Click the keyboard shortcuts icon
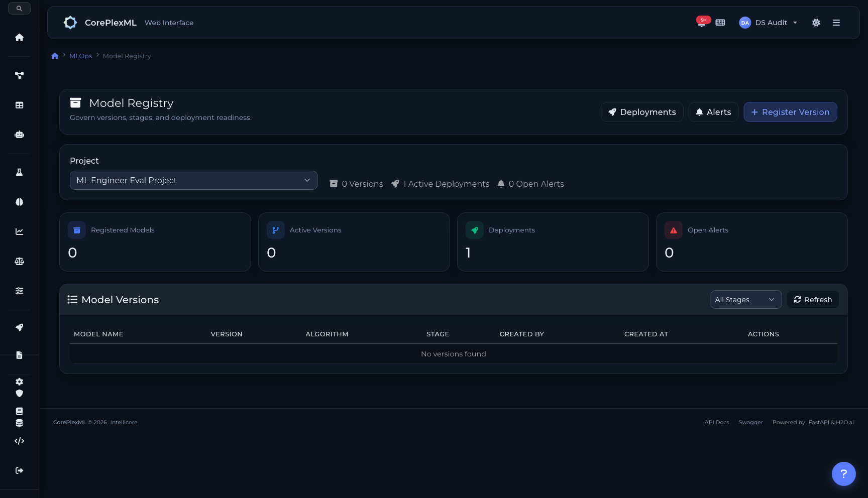868x498 pixels. (720, 23)
